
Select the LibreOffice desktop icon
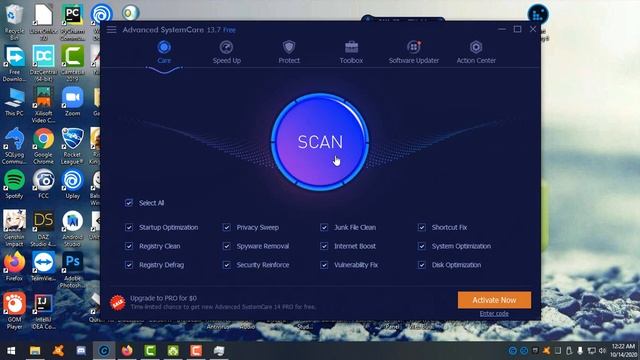click(43, 22)
